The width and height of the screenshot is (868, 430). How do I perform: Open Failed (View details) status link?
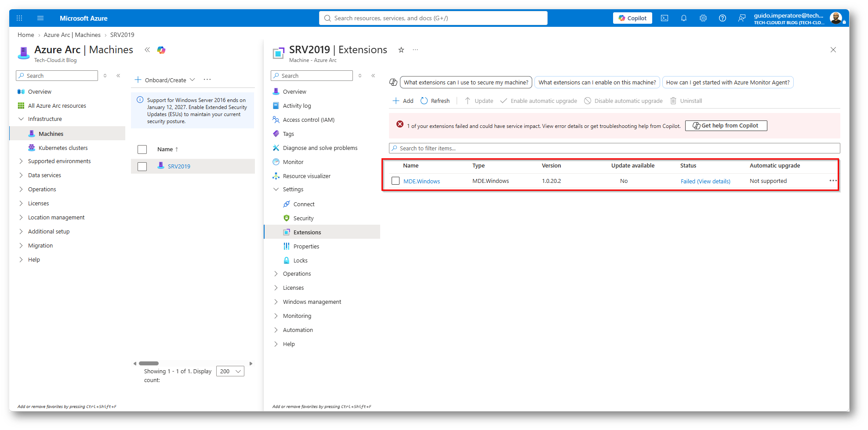(705, 181)
